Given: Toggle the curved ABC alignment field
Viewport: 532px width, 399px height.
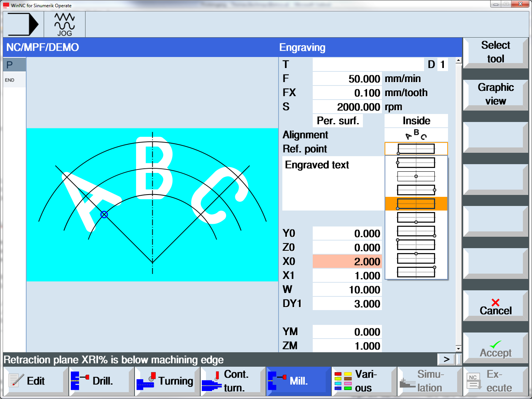Looking at the screenshot, I should click(416, 135).
